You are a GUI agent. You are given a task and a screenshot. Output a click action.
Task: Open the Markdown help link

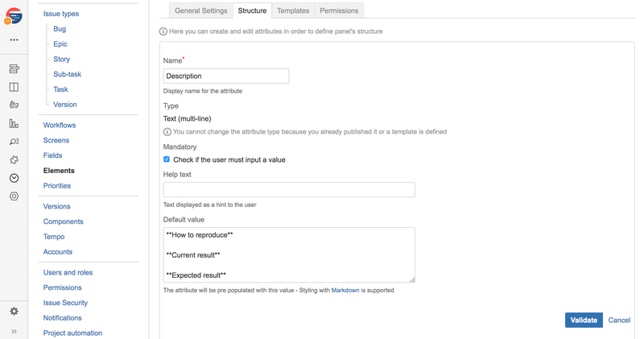click(x=345, y=290)
